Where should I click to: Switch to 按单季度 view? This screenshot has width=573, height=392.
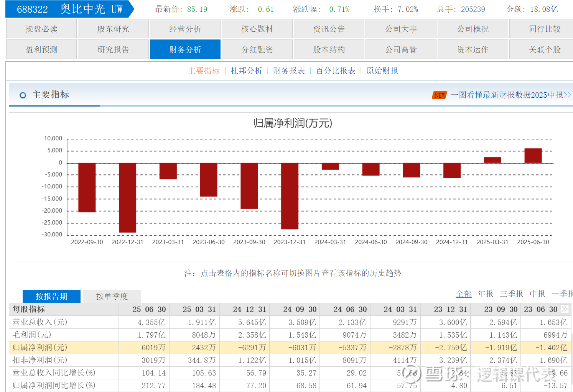click(112, 296)
